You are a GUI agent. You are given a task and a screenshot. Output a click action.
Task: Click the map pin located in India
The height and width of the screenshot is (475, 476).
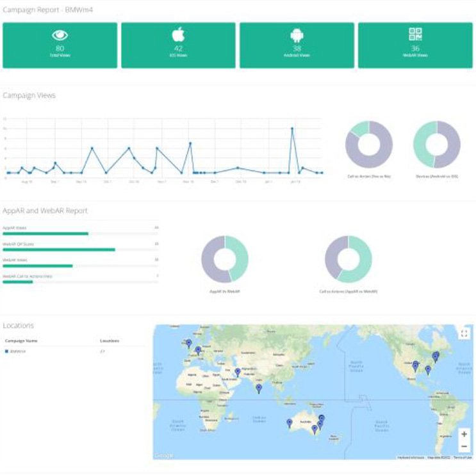tap(259, 388)
